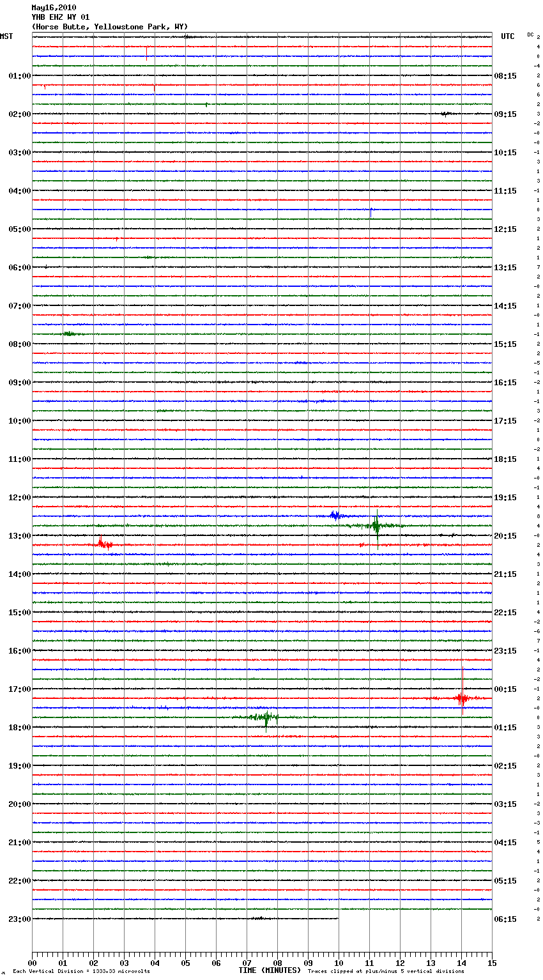Screen dimensions: 543x980
Task: Select the 09:00 MST time label
Action: [x=20, y=383]
